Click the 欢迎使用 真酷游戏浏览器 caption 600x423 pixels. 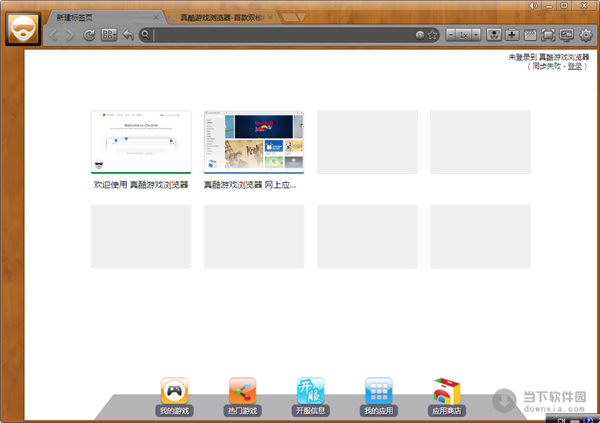click(141, 185)
